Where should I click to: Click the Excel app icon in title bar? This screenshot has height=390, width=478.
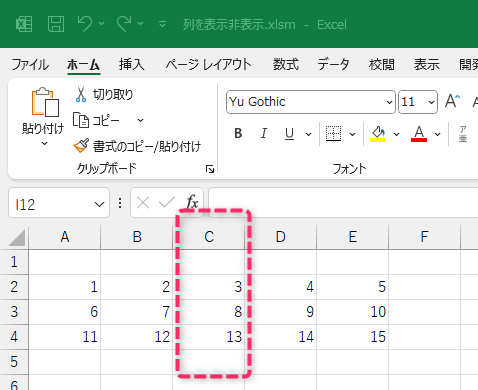[x=24, y=24]
